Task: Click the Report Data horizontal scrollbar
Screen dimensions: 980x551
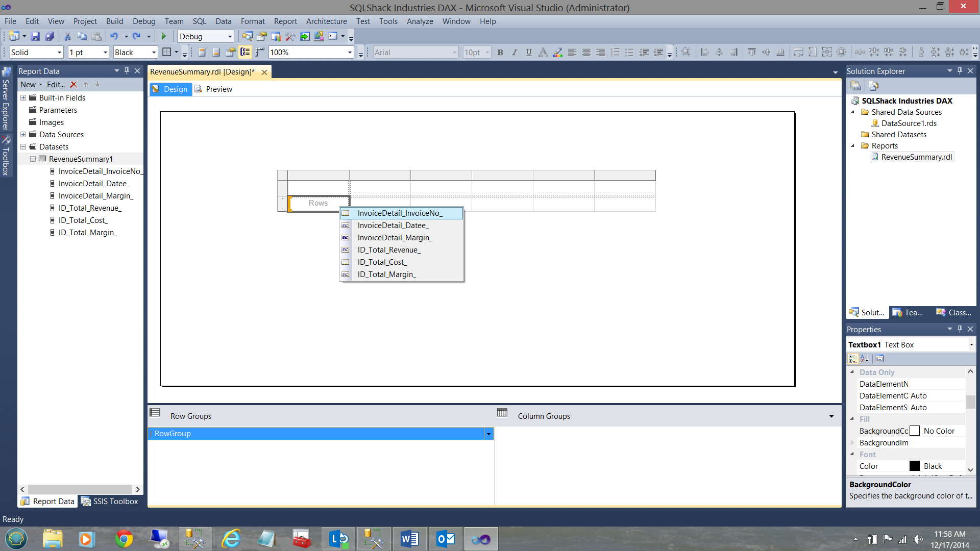Action: click(x=80, y=489)
